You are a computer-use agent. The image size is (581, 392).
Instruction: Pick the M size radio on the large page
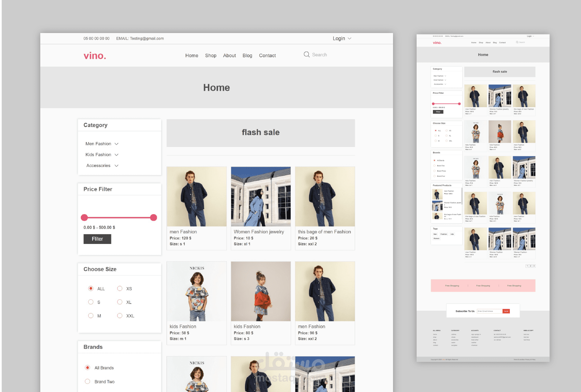tap(91, 316)
